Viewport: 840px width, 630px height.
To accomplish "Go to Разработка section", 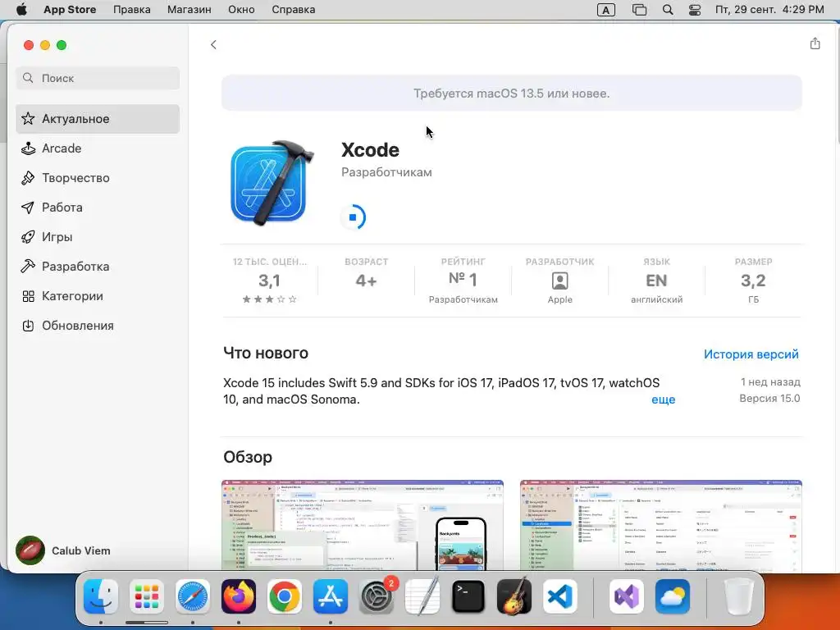I will 98,267.
